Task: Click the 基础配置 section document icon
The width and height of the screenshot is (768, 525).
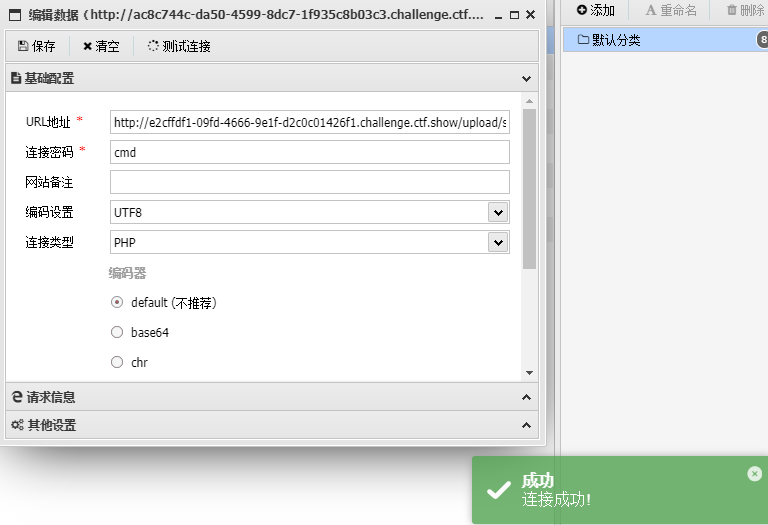Action: point(16,78)
